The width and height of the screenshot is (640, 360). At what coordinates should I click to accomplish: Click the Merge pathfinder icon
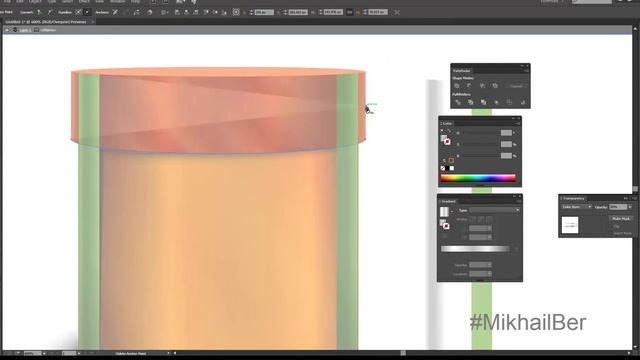click(x=484, y=102)
